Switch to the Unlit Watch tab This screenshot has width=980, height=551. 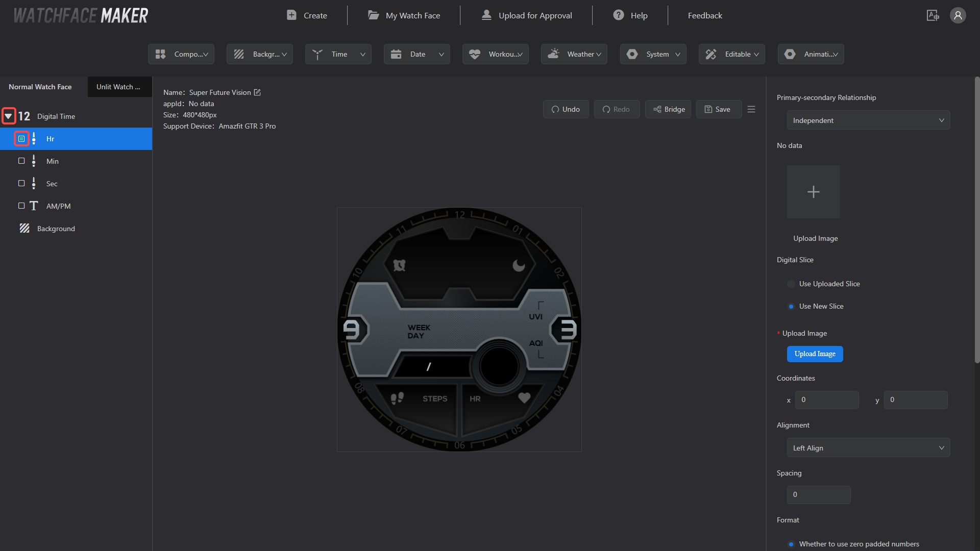click(118, 87)
